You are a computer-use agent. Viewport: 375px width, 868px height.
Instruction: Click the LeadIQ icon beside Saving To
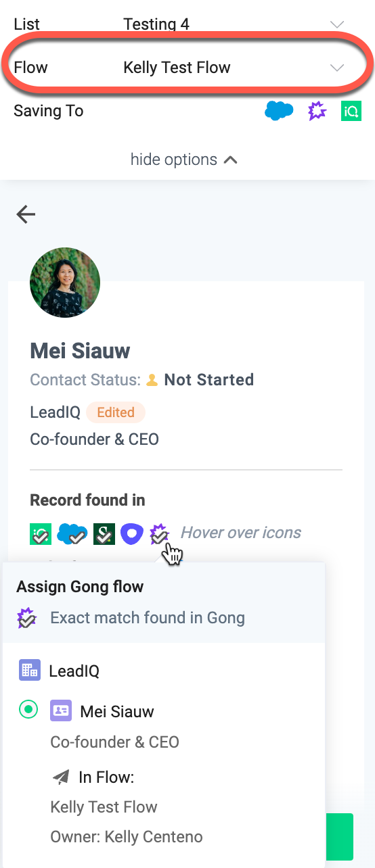tap(351, 111)
